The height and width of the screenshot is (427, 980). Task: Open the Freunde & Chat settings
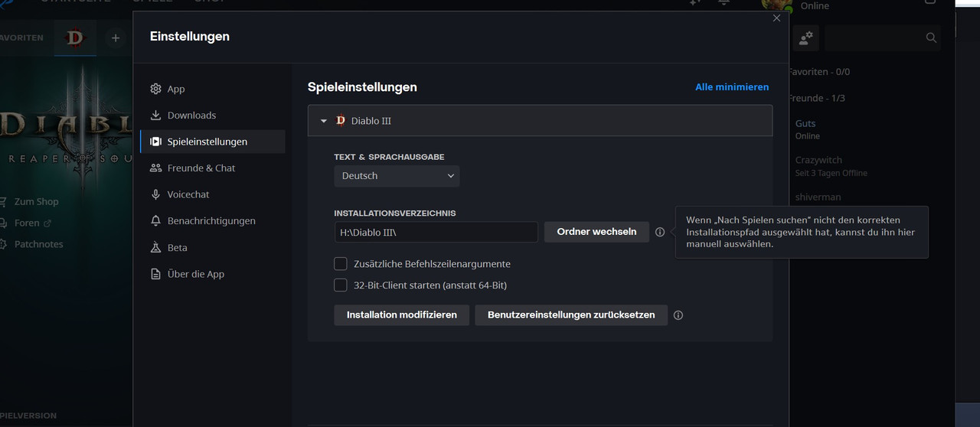click(x=212, y=168)
